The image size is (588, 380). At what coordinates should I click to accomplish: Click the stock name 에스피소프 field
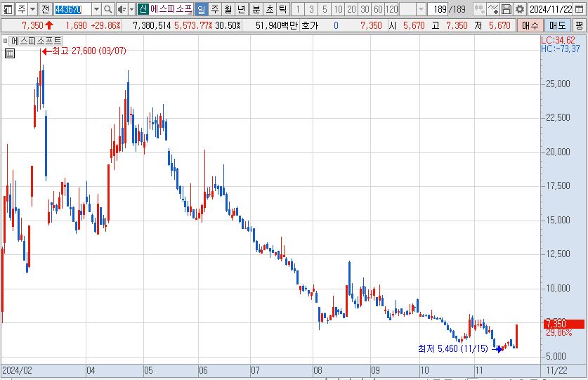point(171,9)
